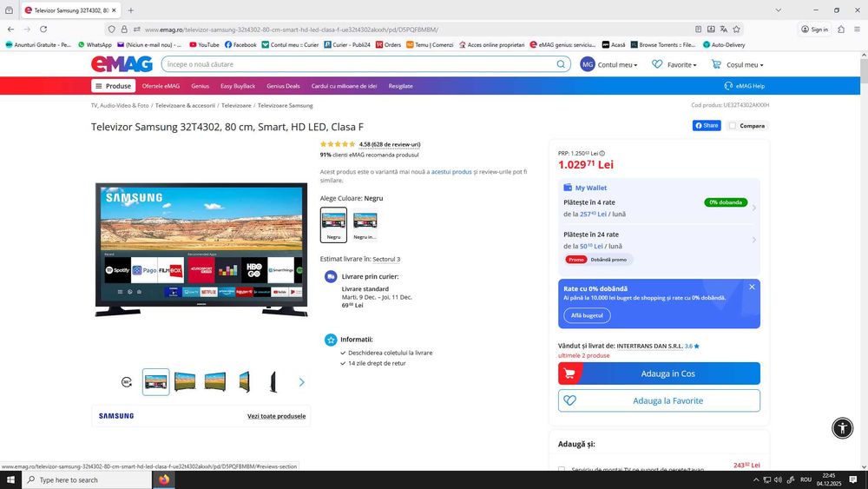Click the accessibility button at page corner
Viewport: 868px width, 489px height.
[843, 428]
